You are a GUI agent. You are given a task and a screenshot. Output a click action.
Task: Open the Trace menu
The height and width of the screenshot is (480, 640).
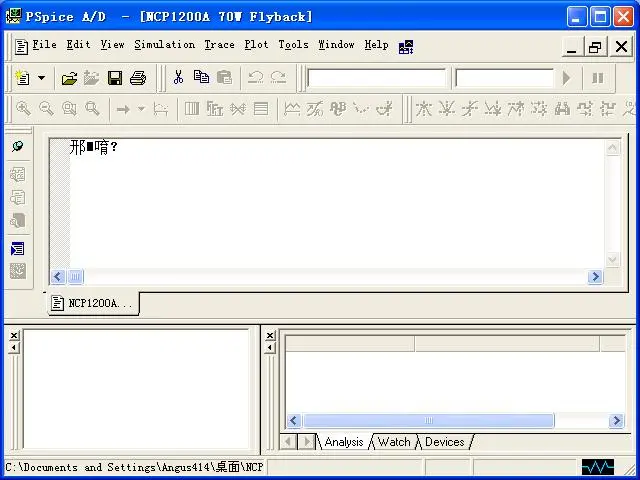(220, 44)
